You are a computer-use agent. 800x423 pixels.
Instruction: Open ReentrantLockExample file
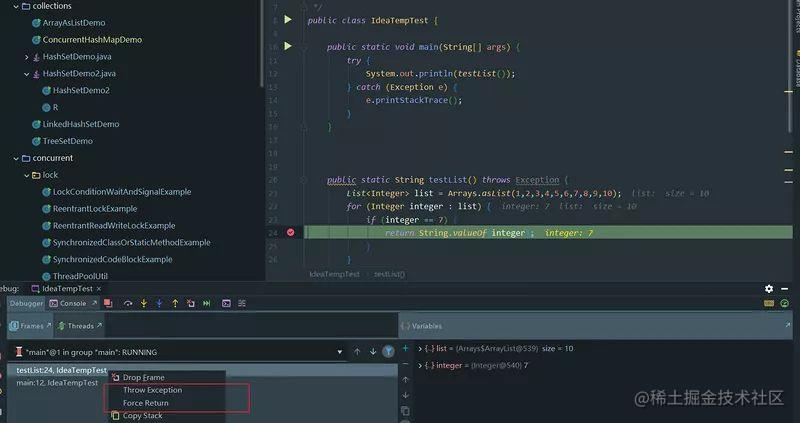tap(95, 209)
